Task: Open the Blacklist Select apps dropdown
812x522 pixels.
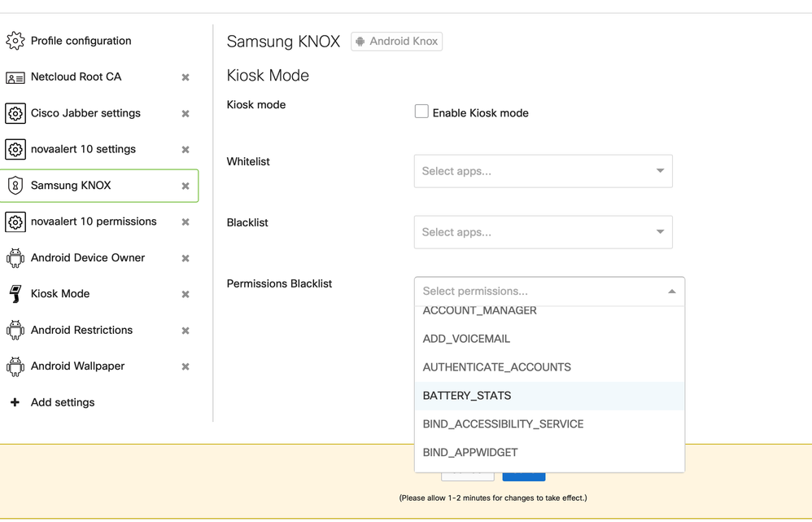Action: (x=544, y=232)
